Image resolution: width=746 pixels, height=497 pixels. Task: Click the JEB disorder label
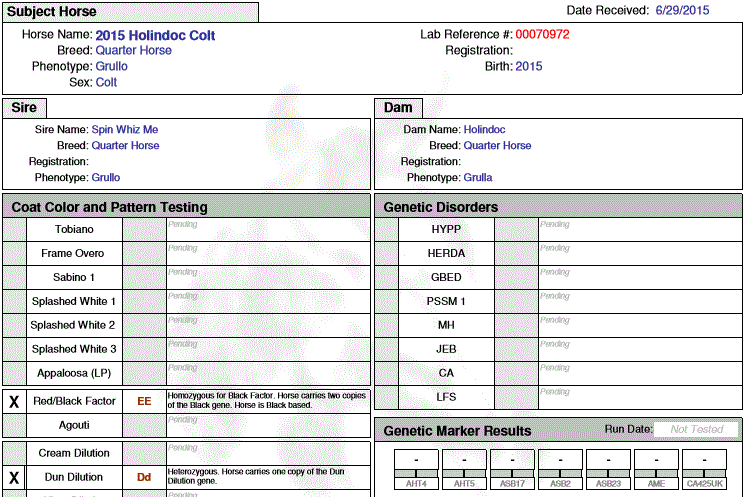(446, 349)
